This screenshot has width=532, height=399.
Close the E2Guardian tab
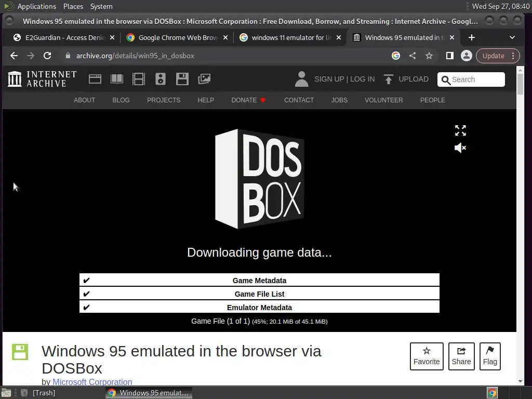[112, 37]
